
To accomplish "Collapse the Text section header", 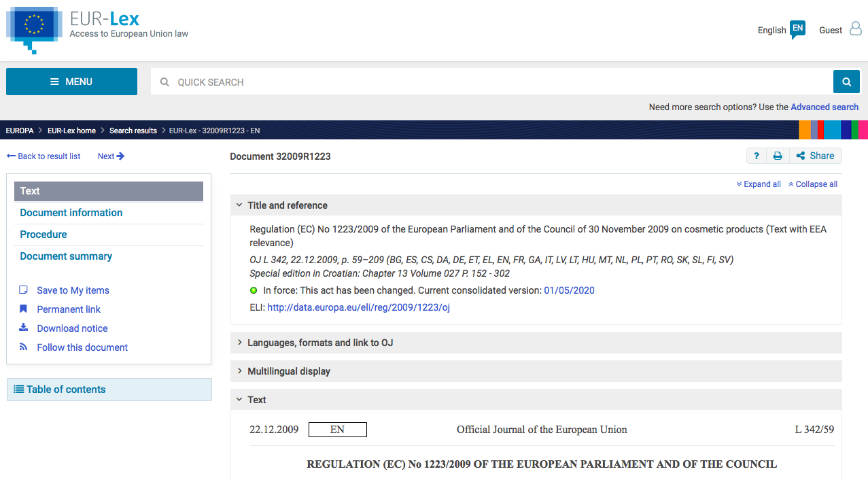I will [x=256, y=400].
